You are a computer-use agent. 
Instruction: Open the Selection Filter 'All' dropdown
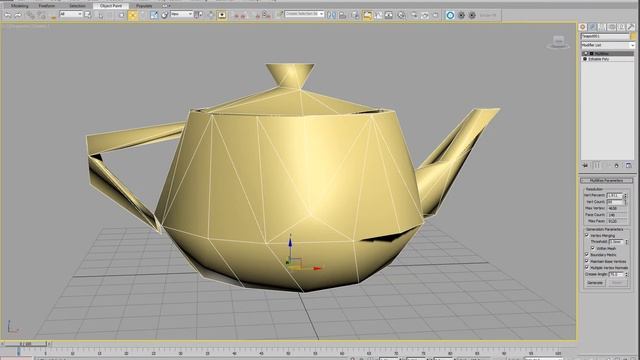tap(71, 14)
